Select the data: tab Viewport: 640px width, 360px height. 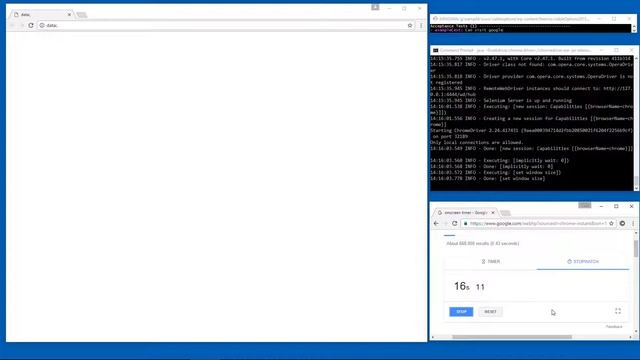click(42, 15)
